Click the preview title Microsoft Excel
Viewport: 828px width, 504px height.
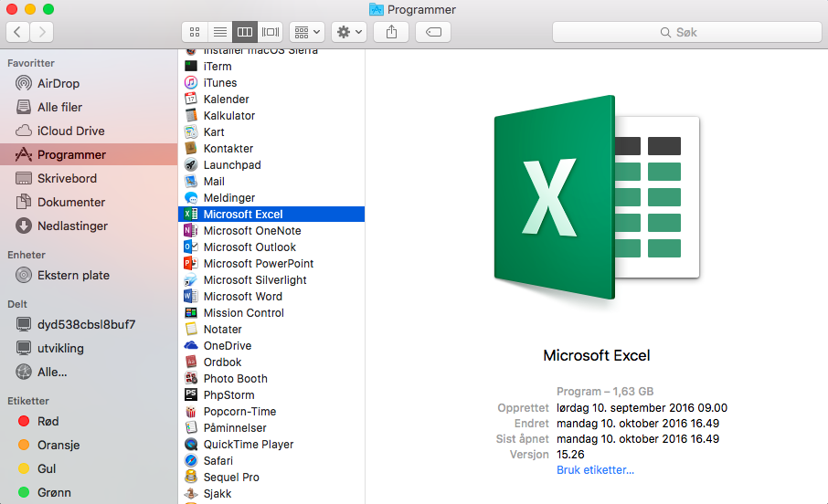[596, 355]
